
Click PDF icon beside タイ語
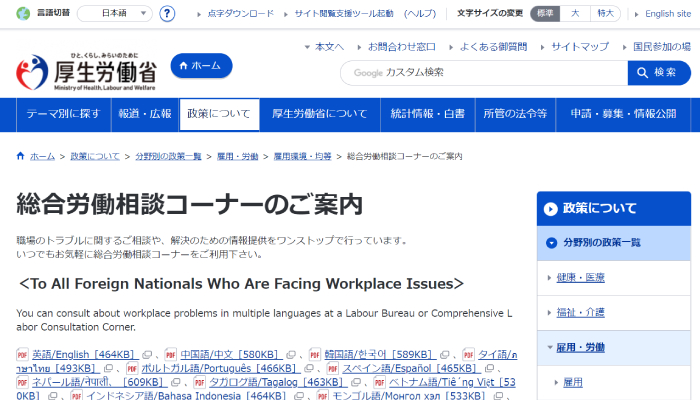(x=468, y=354)
